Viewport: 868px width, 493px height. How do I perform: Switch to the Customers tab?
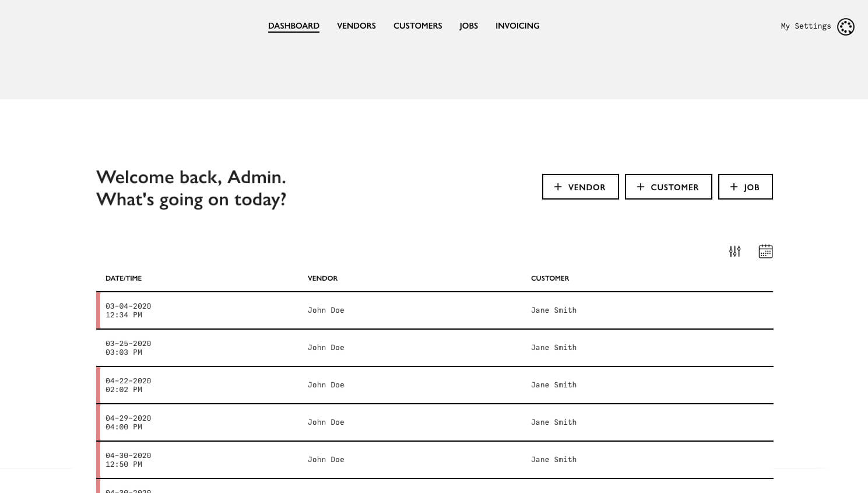pyautogui.click(x=418, y=26)
